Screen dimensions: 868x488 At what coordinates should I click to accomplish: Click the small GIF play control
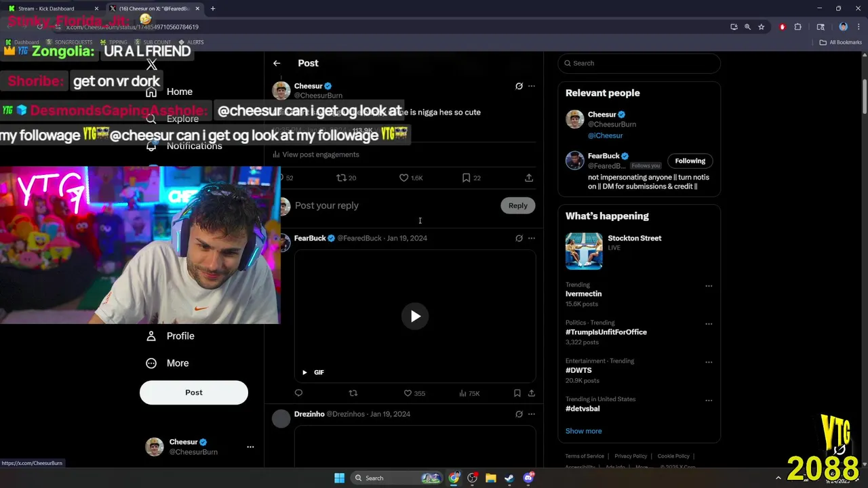click(x=304, y=372)
